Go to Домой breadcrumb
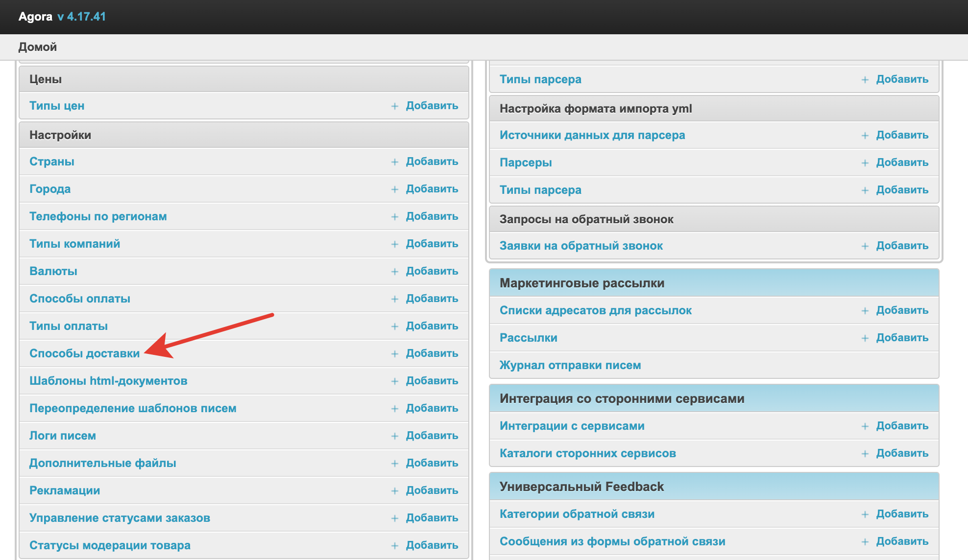Screen dimensions: 968x560 click(38, 47)
